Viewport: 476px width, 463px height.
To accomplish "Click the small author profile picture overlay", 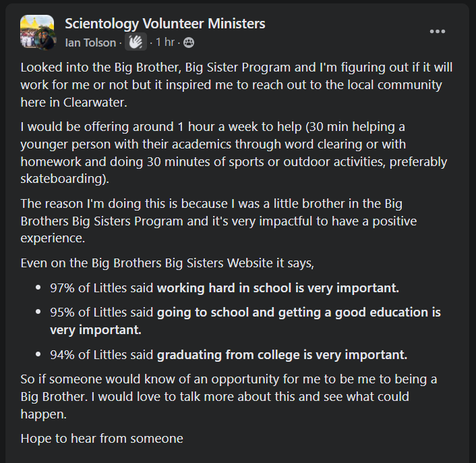I will click(45, 42).
